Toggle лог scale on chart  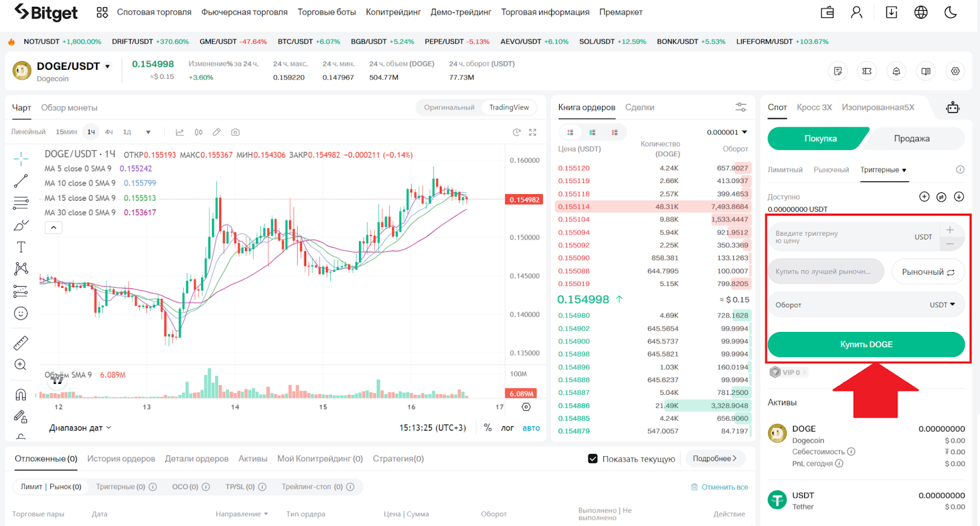tap(507, 428)
